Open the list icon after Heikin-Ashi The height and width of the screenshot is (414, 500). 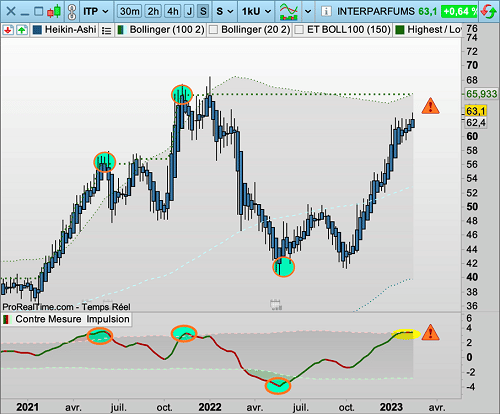pyautogui.click(x=106, y=31)
